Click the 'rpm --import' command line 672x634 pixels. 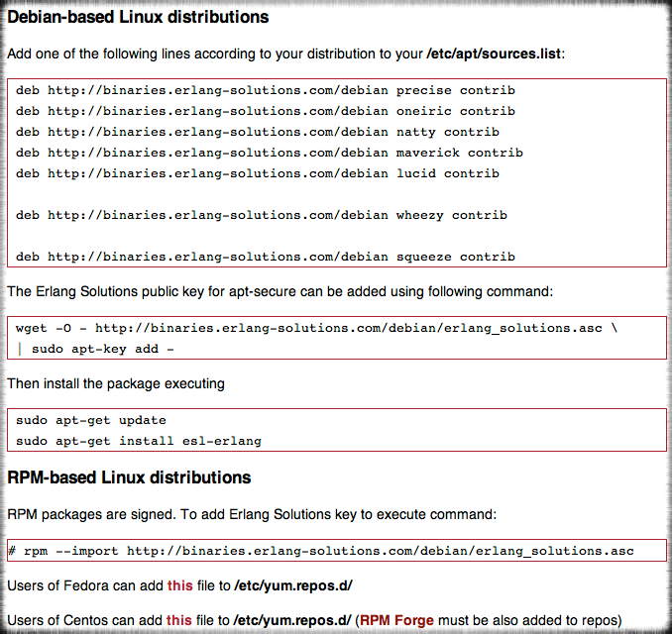[320, 551]
